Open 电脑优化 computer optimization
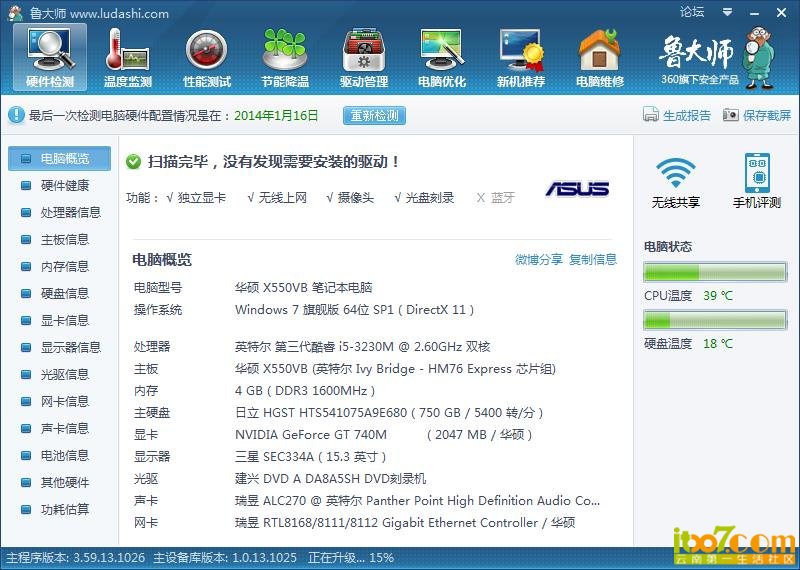Screen dimensions: 800x570 442,58
